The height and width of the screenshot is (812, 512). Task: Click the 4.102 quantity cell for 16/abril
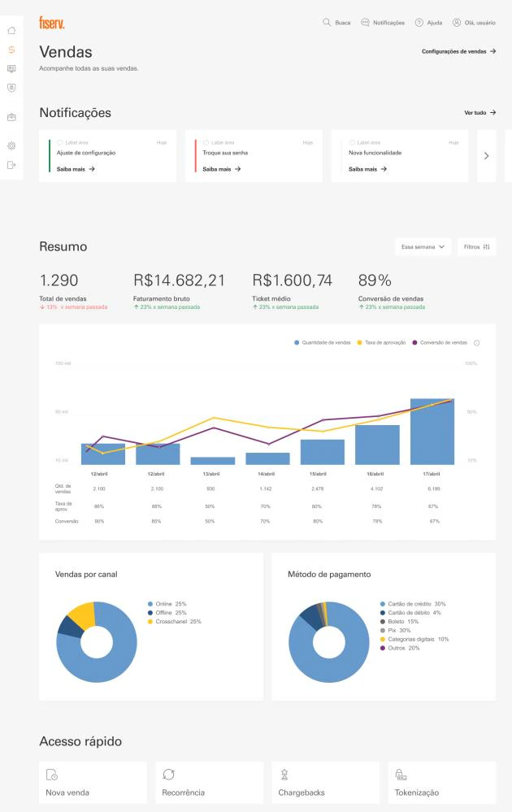[377, 489]
